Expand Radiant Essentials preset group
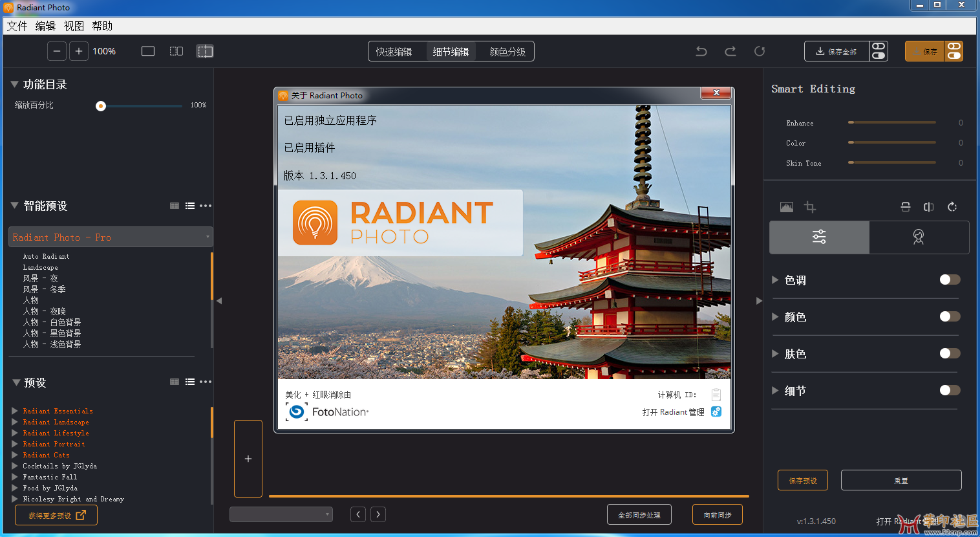 click(x=15, y=411)
